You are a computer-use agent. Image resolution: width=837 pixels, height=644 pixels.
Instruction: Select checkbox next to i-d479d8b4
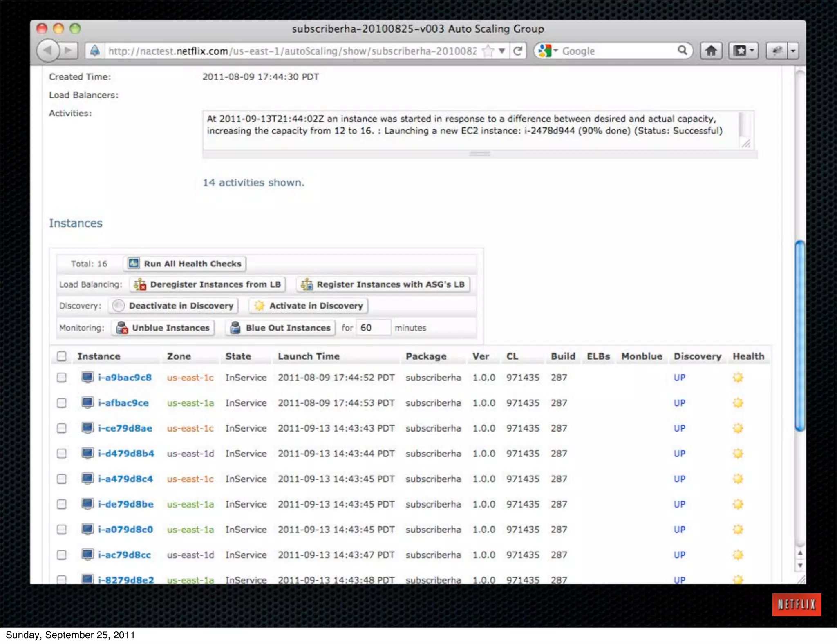coord(62,454)
